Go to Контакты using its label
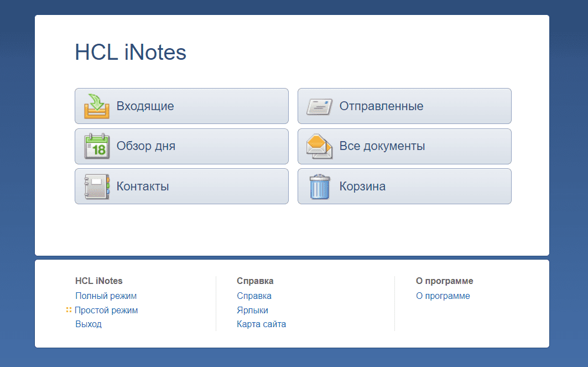Image resolution: width=588 pixels, height=367 pixels. [x=143, y=187]
